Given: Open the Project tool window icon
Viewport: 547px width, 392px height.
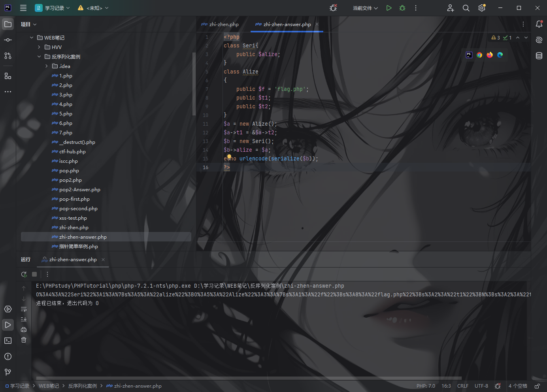Looking at the screenshot, I should (8, 24).
